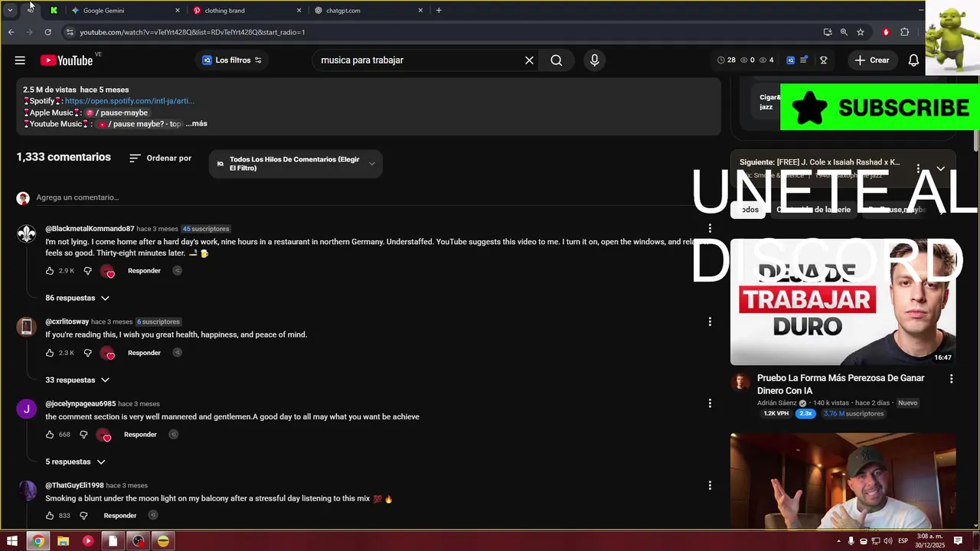Reload the page
980x551 pixels.
pos(47,32)
